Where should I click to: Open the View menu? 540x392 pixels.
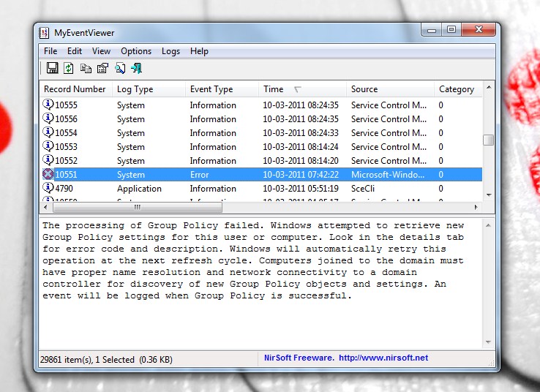[x=101, y=51]
